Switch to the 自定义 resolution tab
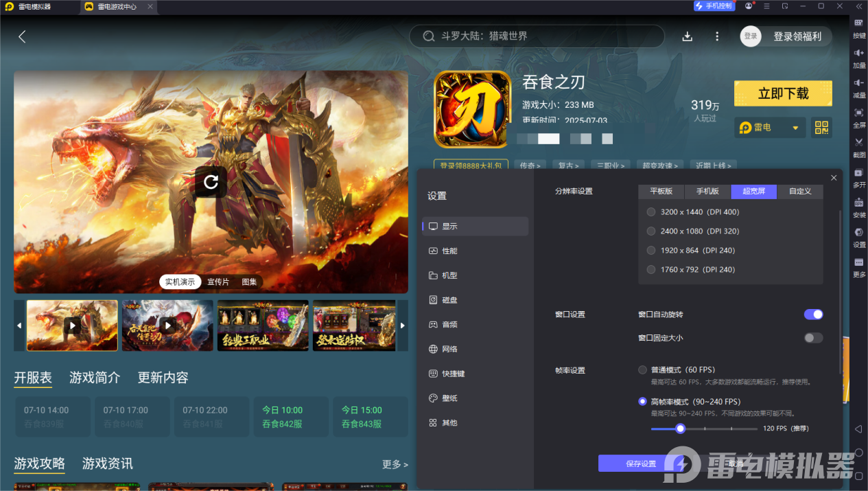Screen dimensions: 868x491 (x=800, y=192)
